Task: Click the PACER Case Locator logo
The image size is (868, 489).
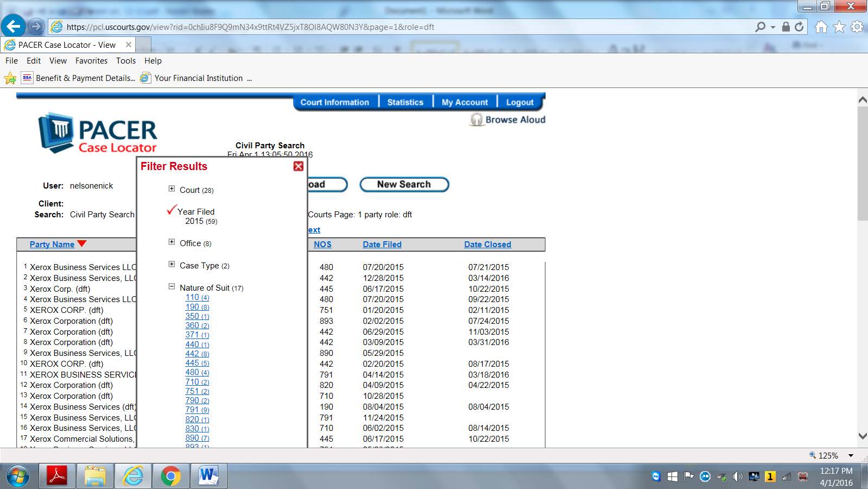Action: coord(98,133)
